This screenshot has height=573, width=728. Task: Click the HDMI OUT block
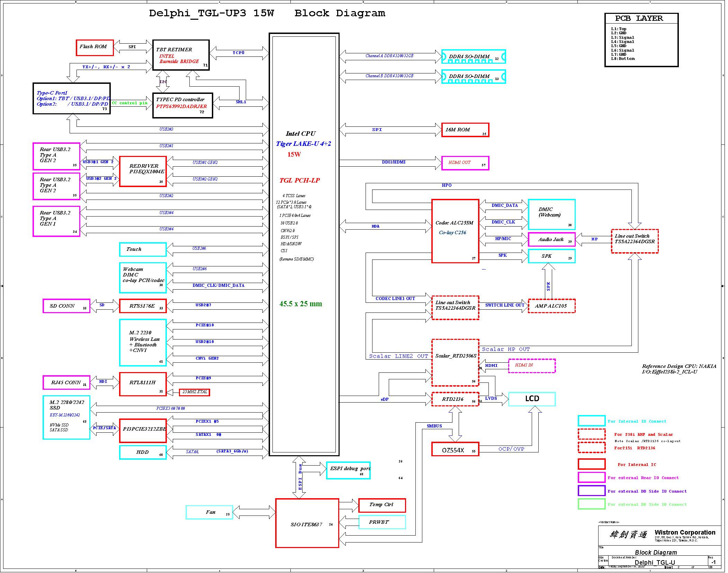pyautogui.click(x=465, y=163)
